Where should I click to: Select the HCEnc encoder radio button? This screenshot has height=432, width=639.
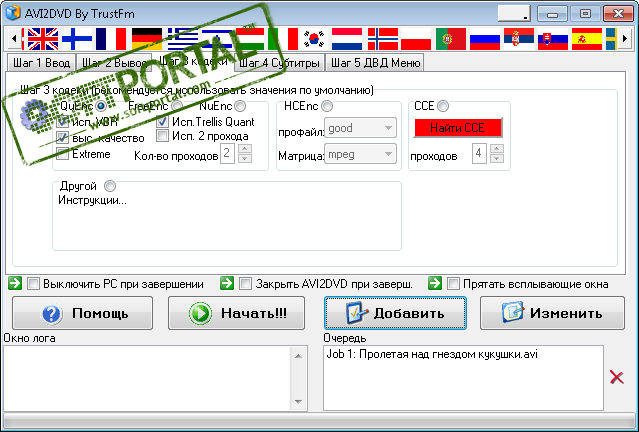[327, 106]
